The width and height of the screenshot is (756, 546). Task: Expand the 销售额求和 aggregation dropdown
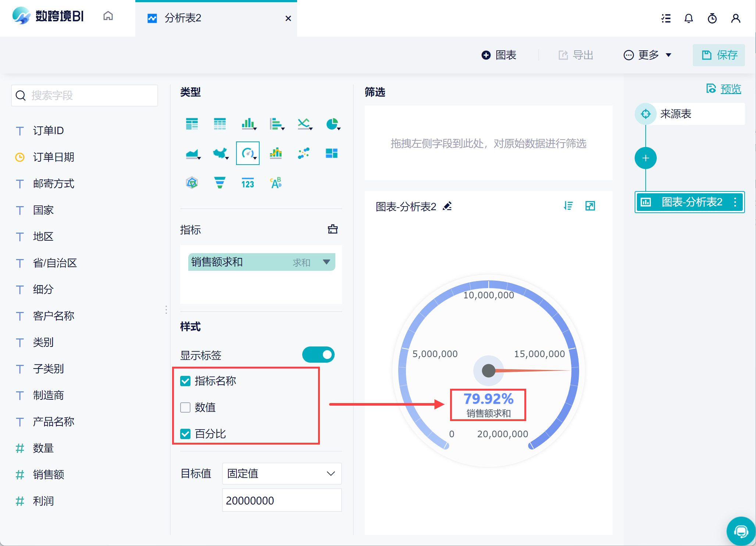[x=326, y=262]
